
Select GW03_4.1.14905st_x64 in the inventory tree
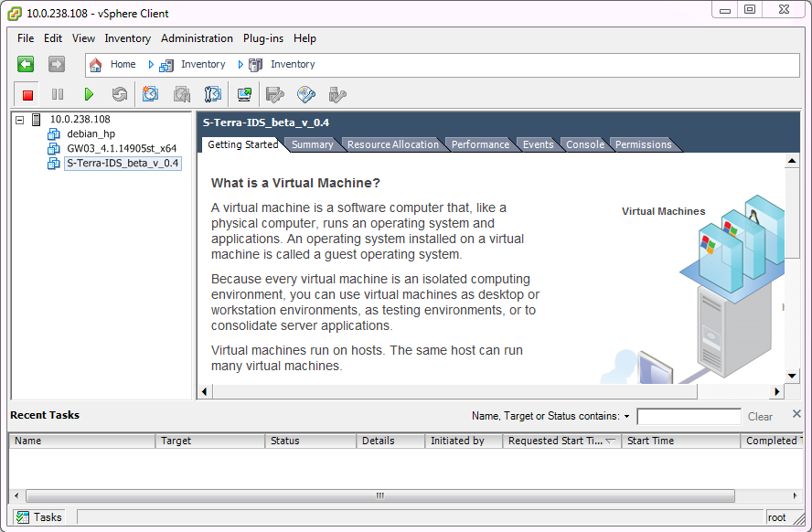(122, 148)
